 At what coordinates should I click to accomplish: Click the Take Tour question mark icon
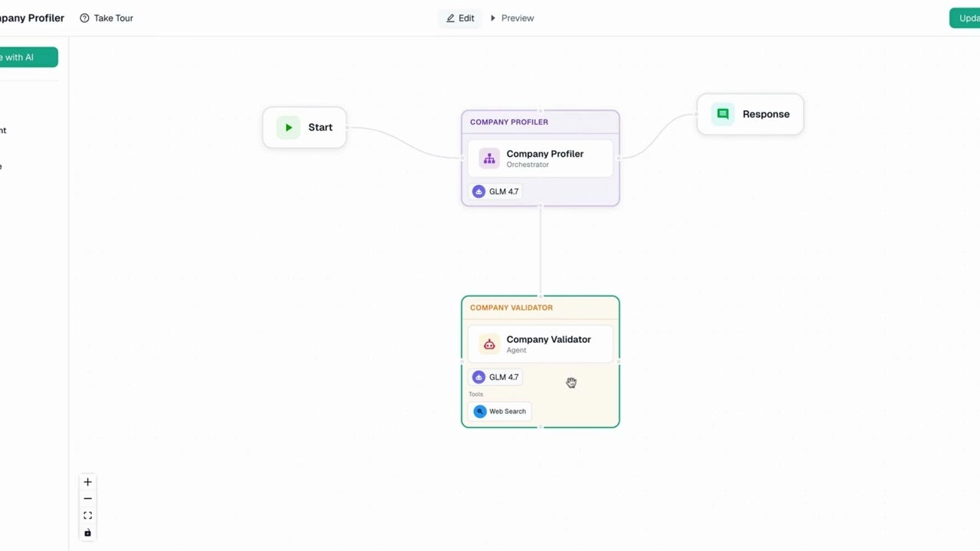(83, 18)
